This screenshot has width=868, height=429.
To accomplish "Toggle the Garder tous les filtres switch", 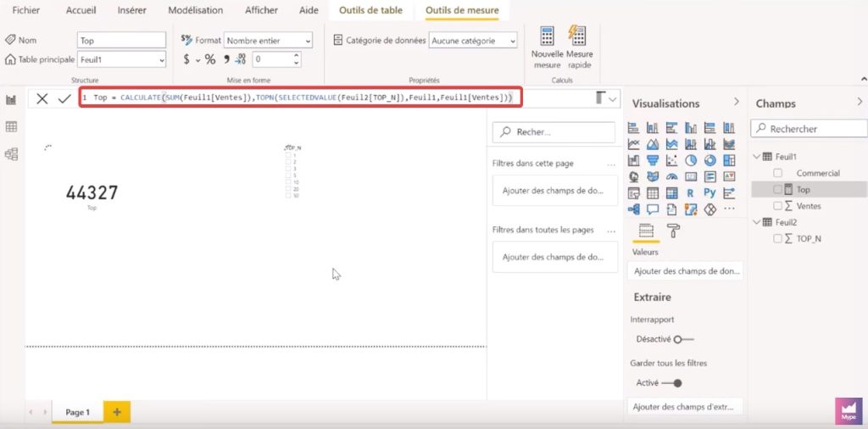I will point(672,383).
